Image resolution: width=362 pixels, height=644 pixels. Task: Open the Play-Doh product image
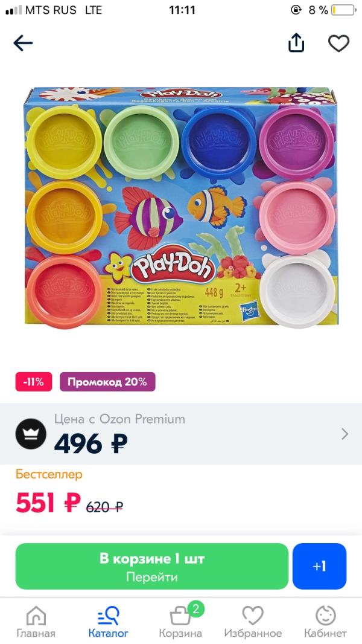[181, 207]
